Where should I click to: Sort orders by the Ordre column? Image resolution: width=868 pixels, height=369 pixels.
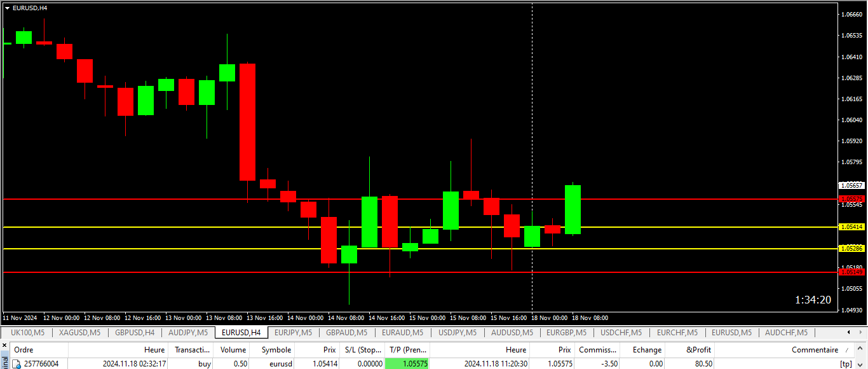(24, 350)
